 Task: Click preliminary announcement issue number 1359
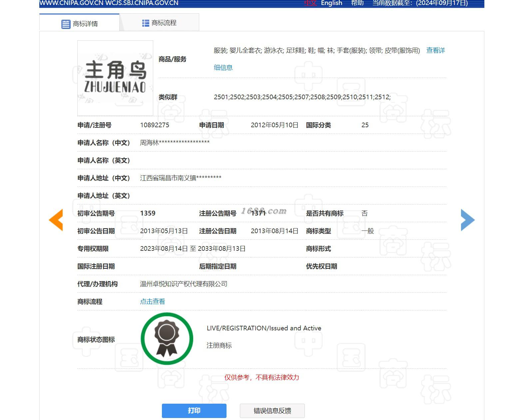click(x=148, y=213)
